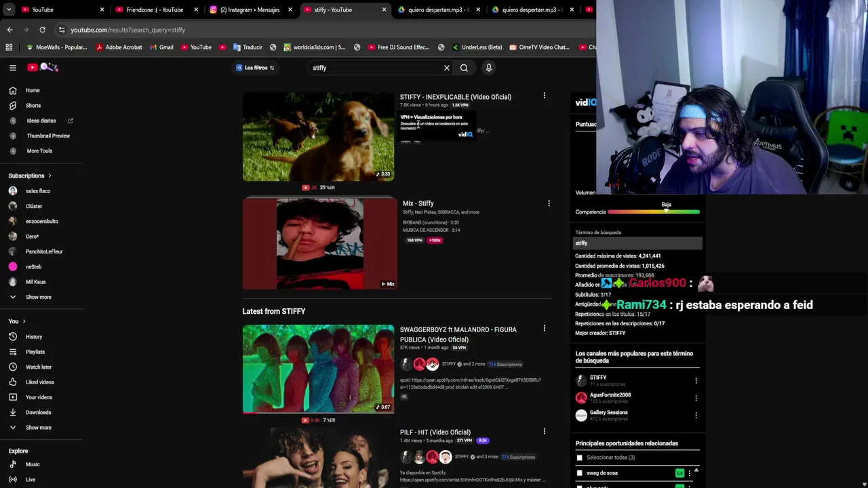Open options menu for Mix - Stiffy
Viewport: 868px width, 488px height.
(549, 203)
